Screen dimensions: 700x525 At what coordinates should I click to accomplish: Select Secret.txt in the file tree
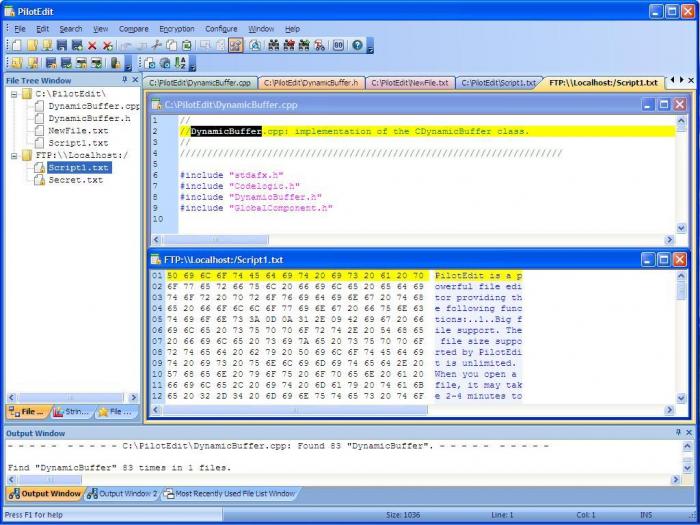pos(75,180)
